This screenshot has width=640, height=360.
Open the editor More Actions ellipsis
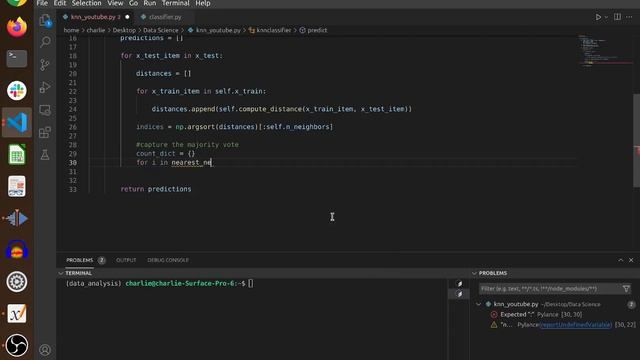(629, 17)
